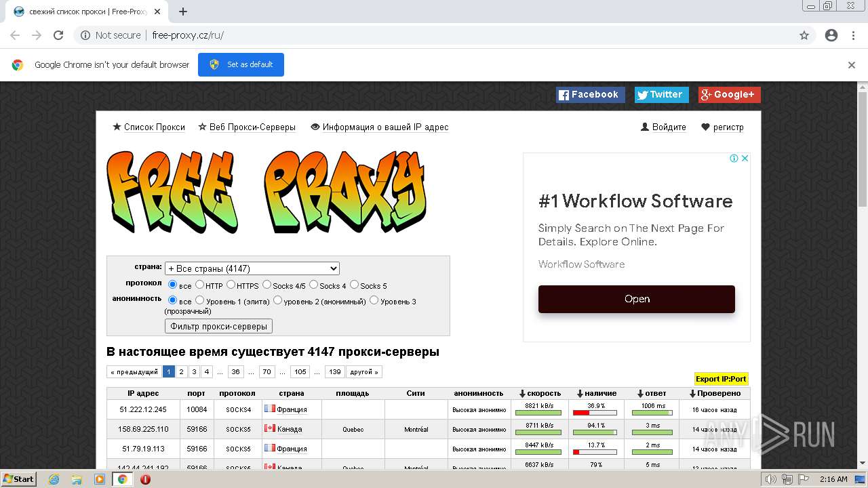The width and height of the screenshot is (868, 488).
Task: Open File Explorer from taskbar
Action: (77, 479)
